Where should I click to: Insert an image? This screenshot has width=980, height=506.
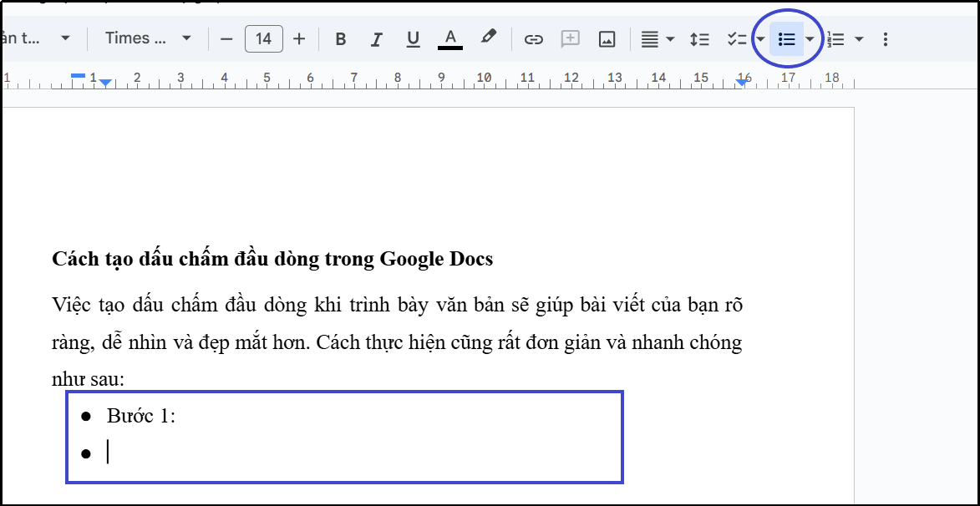[607, 38]
